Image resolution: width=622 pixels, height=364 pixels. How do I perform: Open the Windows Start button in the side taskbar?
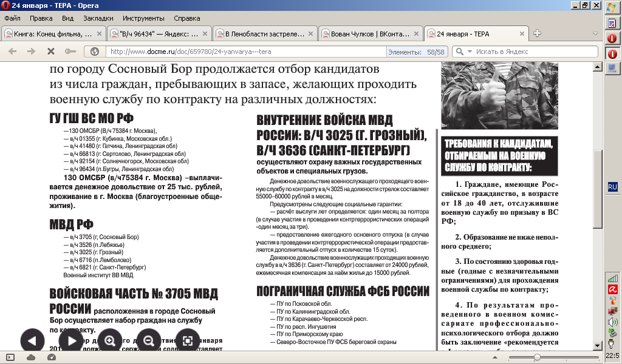click(x=612, y=8)
